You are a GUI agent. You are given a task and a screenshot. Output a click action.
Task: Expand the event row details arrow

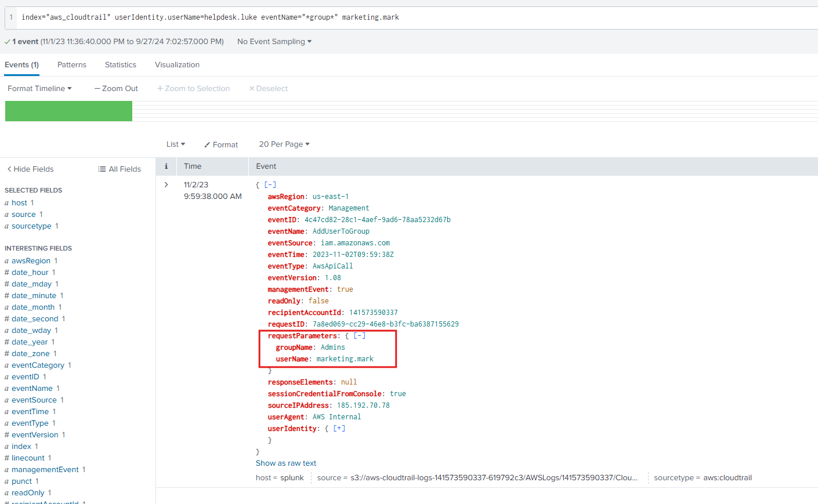[166, 185]
